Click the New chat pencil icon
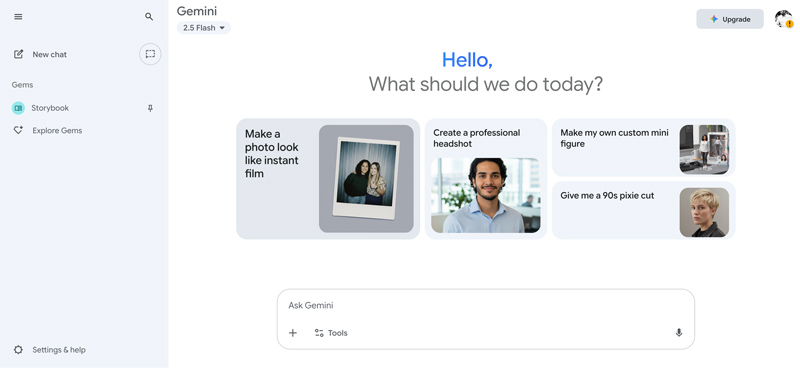This screenshot has height=368, width=800. pos(18,54)
